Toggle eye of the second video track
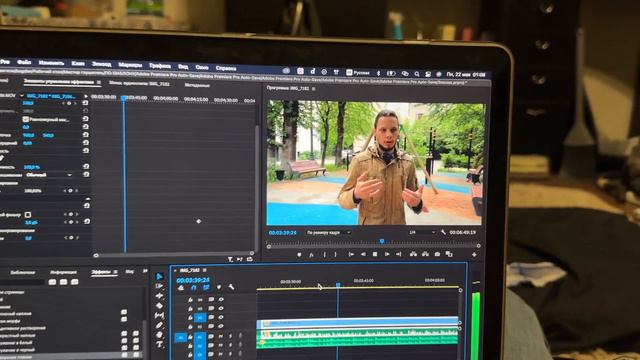Image resolution: width=640 pixels, height=360 pixels. (221, 308)
